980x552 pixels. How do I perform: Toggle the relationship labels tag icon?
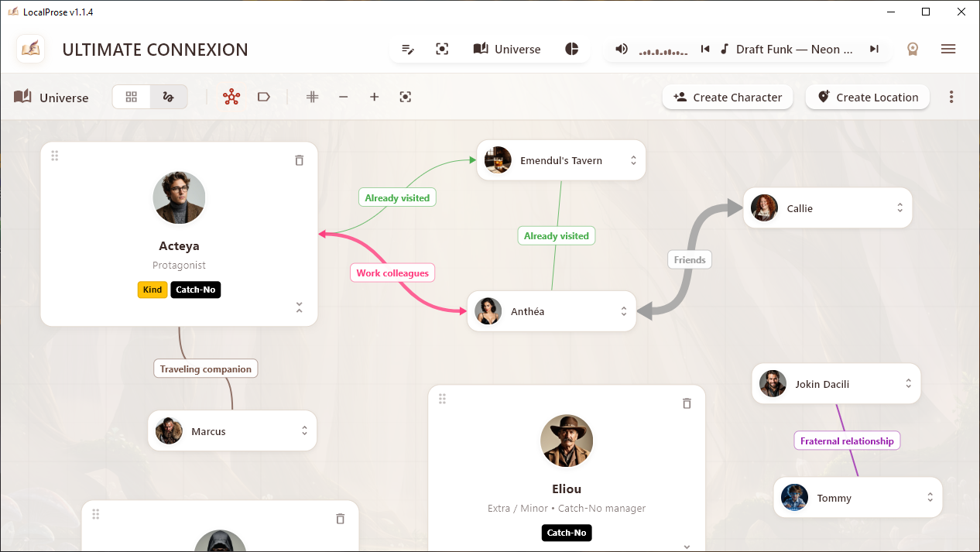264,97
